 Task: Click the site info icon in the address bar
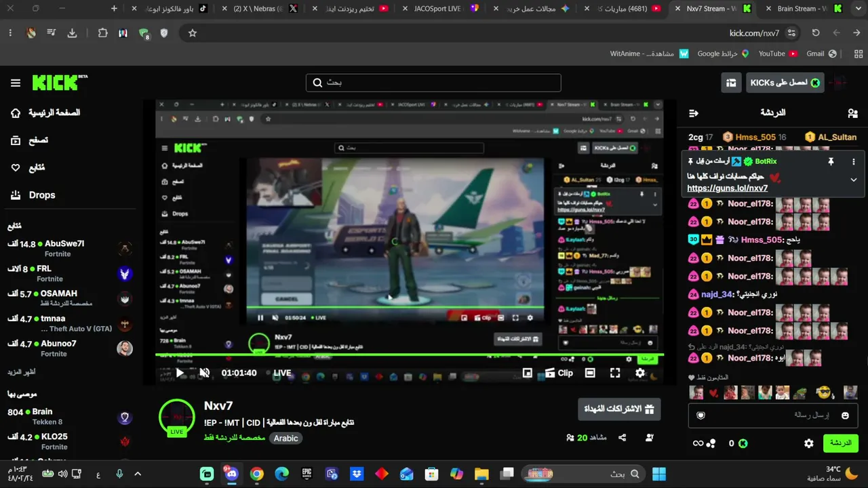click(x=791, y=33)
